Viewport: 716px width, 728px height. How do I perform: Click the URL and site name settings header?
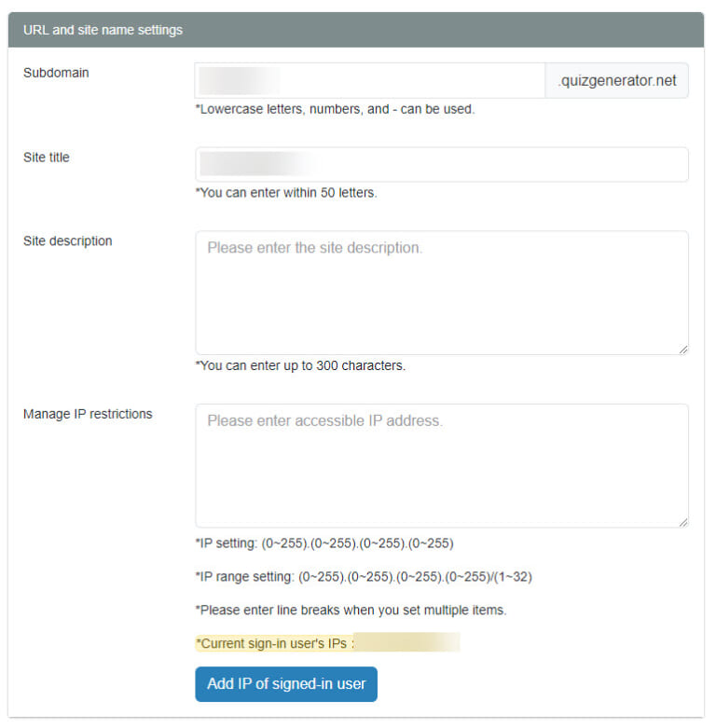(356, 30)
